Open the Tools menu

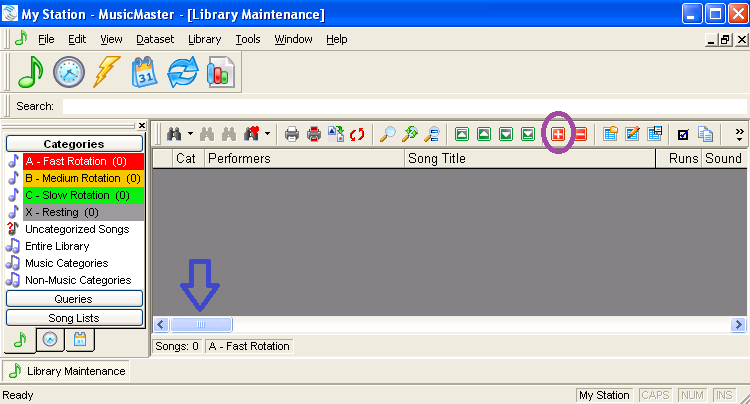248,39
